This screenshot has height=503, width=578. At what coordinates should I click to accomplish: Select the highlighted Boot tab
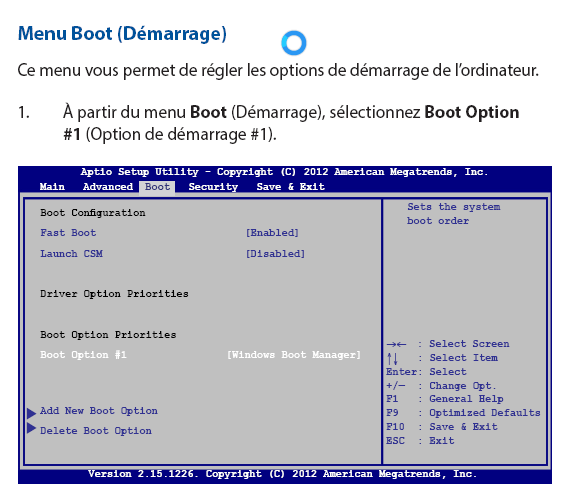pos(157,187)
